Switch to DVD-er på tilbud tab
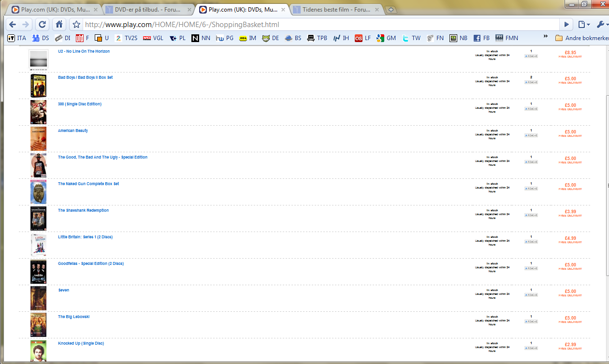This screenshot has width=609, height=364. 148,9
